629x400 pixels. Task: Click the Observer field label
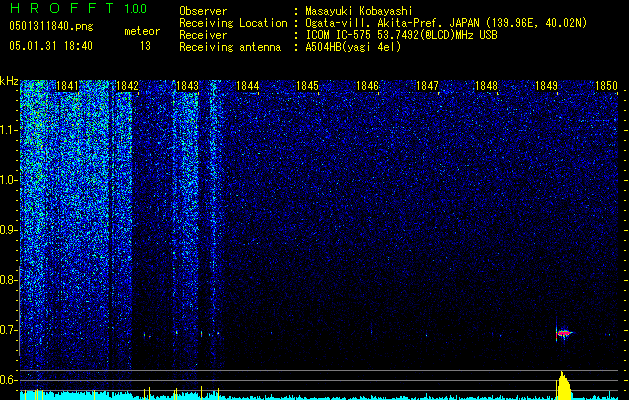[x=203, y=11]
